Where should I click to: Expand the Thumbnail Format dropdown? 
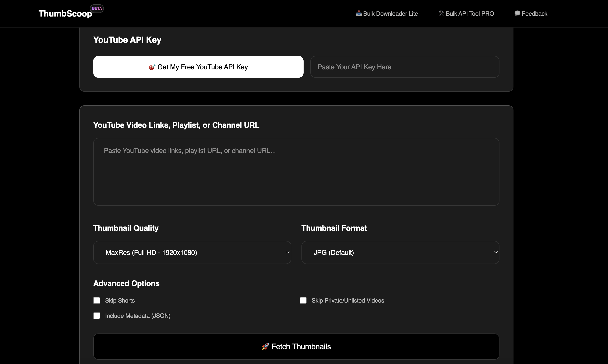(400, 252)
